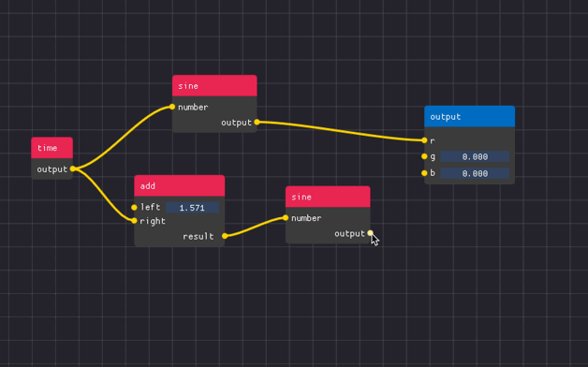Click the add node's left input pin
The width and height of the screenshot is (588, 367).
tap(134, 207)
